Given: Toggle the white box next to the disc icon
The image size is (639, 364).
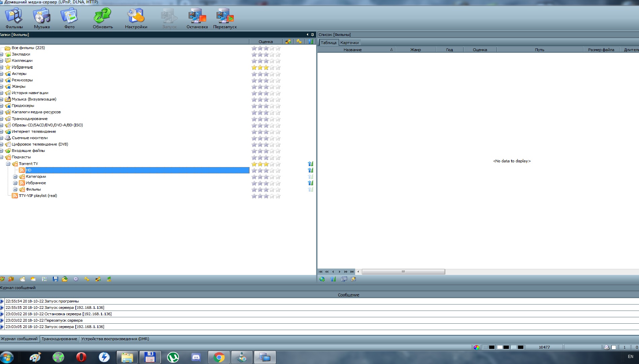Looking at the screenshot, I should (x=614, y=347).
